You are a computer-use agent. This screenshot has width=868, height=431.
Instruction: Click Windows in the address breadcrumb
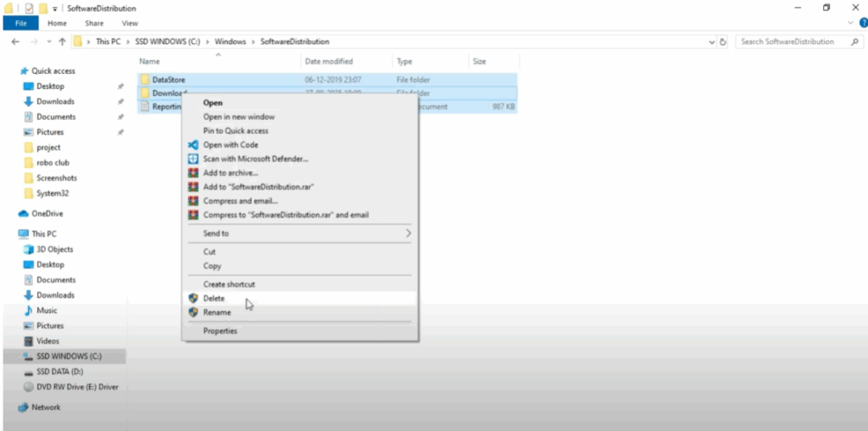click(x=231, y=42)
